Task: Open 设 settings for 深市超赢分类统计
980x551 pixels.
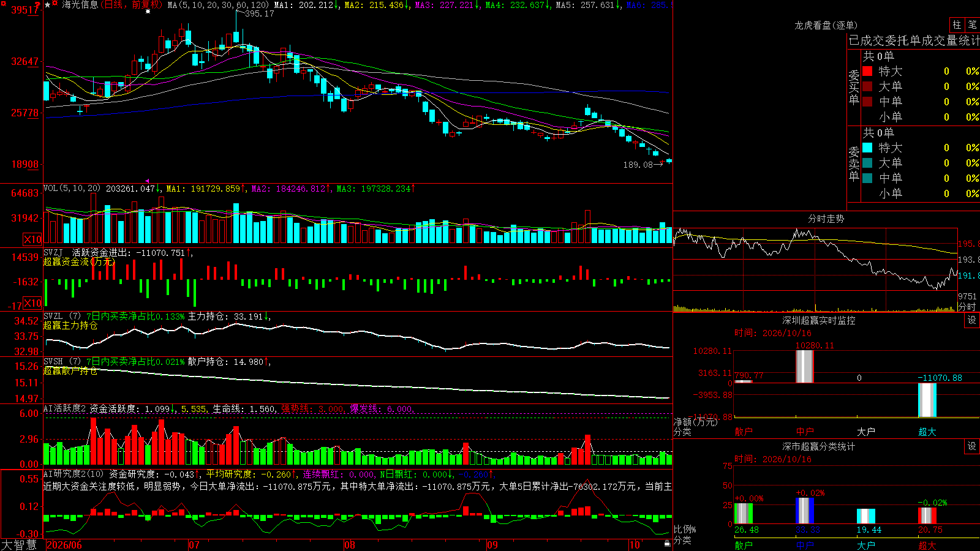Action: pyautogui.click(x=972, y=446)
